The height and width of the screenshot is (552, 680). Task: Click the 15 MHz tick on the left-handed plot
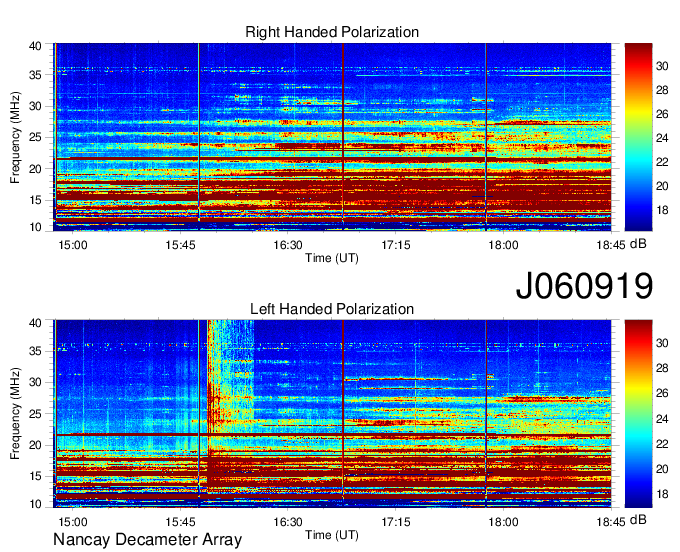[35, 476]
